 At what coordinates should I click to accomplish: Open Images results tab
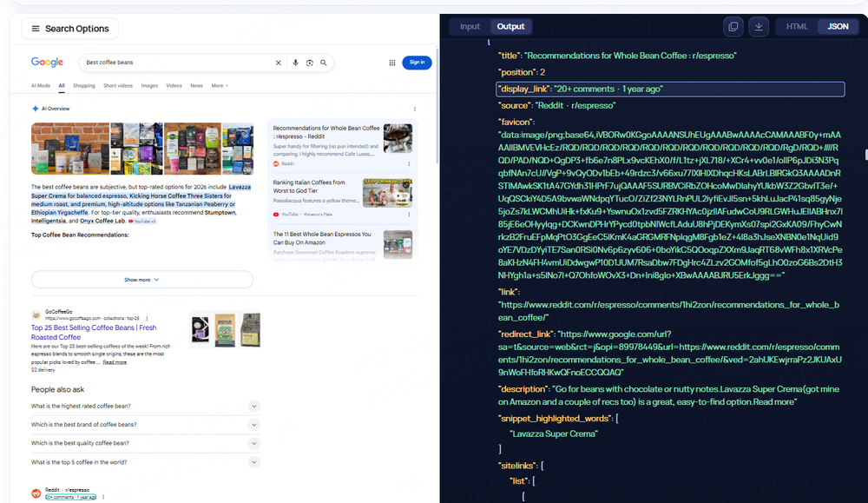pyautogui.click(x=149, y=86)
